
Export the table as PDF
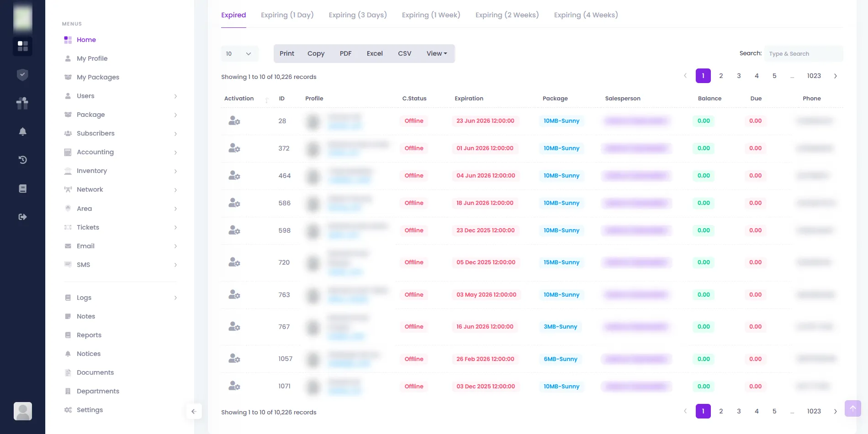click(x=346, y=53)
